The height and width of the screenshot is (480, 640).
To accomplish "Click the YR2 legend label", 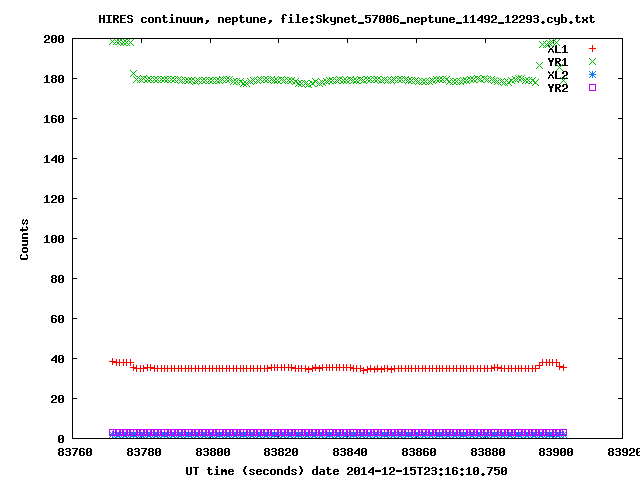I will (558, 88).
